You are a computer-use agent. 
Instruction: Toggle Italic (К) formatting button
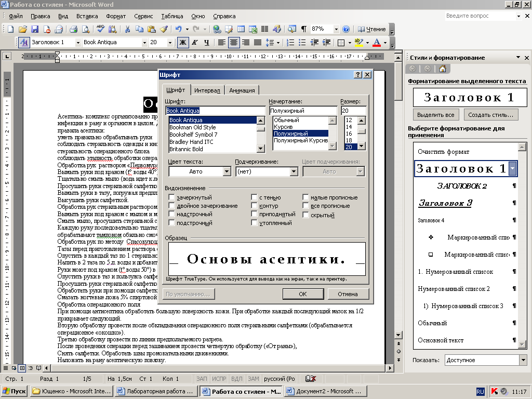[194, 43]
